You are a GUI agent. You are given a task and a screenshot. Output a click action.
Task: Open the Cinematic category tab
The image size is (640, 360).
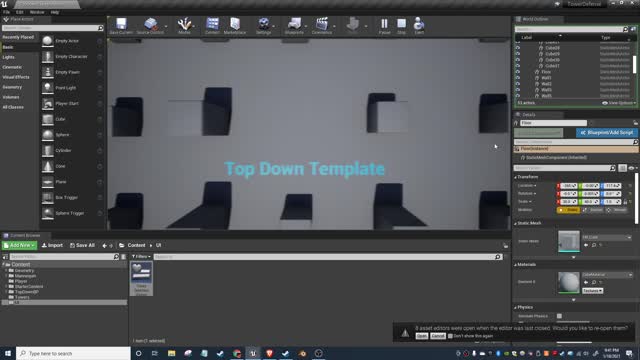coord(12,67)
